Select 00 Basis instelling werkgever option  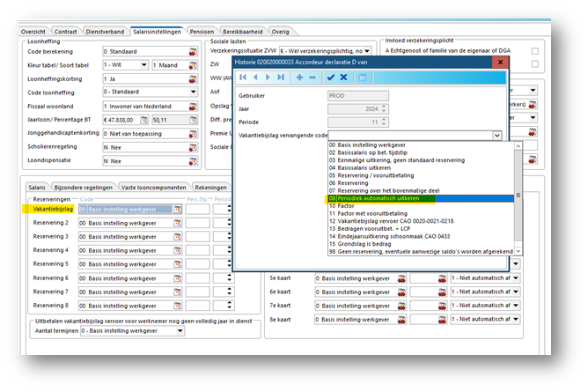click(421, 145)
